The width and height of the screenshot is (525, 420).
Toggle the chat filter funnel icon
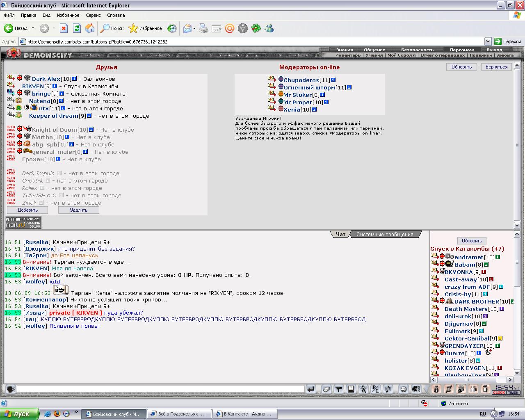coord(339,389)
